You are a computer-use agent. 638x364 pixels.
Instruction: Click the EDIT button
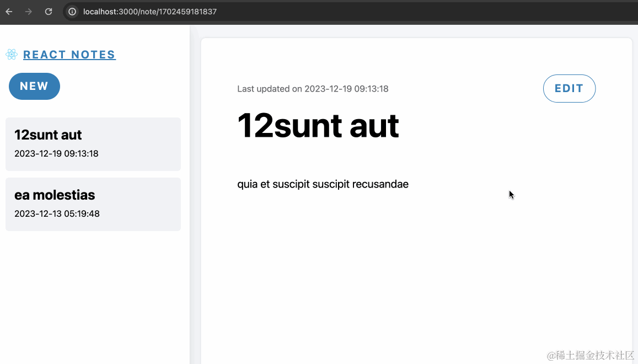[x=569, y=88]
